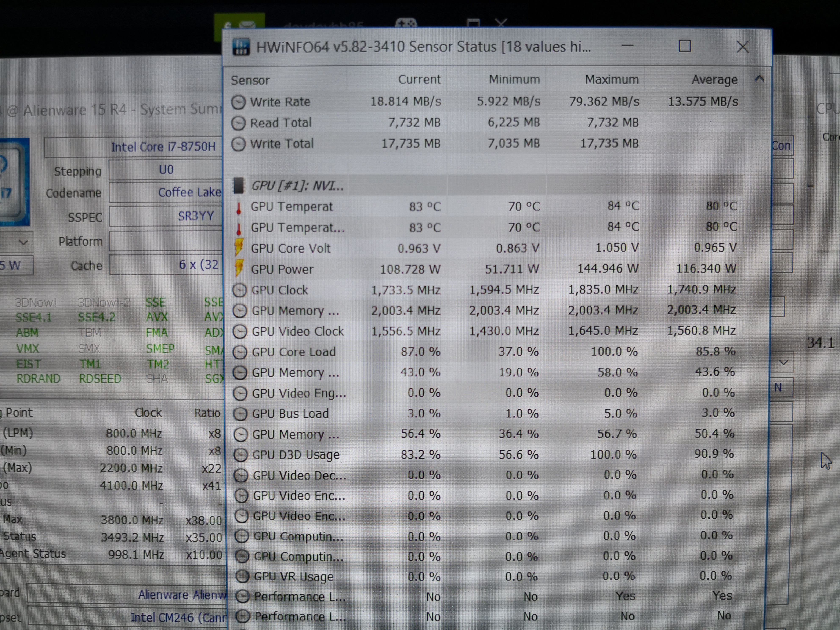Select the GPU VR Usage row label
This screenshot has height=630, width=840.
[x=294, y=576]
